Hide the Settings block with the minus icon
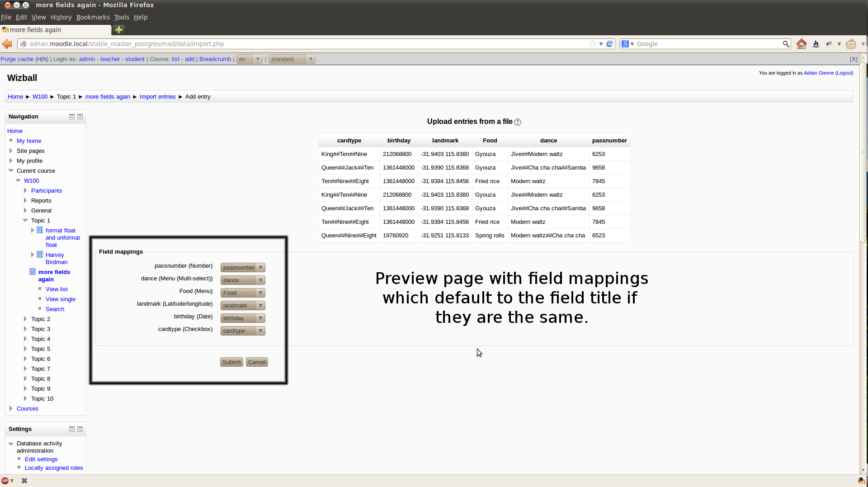The height and width of the screenshot is (487, 868). tap(72, 429)
